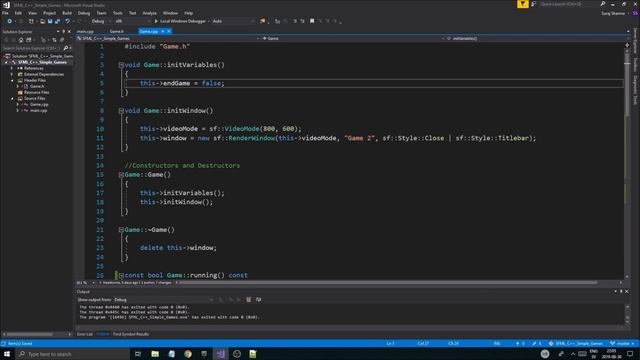Click the master branch indicator in status bar
Image resolution: width=640 pixels, height=360 pixels.
[622, 344]
